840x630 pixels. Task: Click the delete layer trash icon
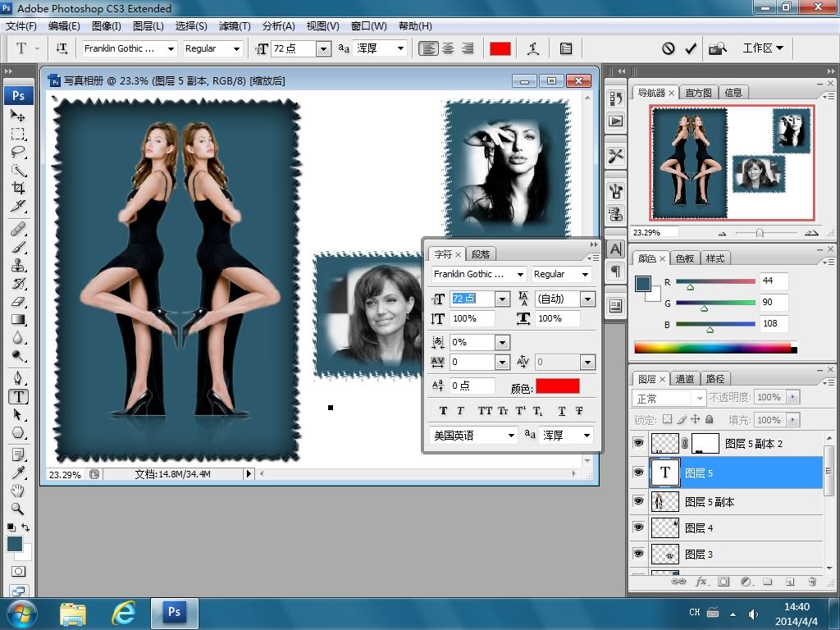coord(812,582)
